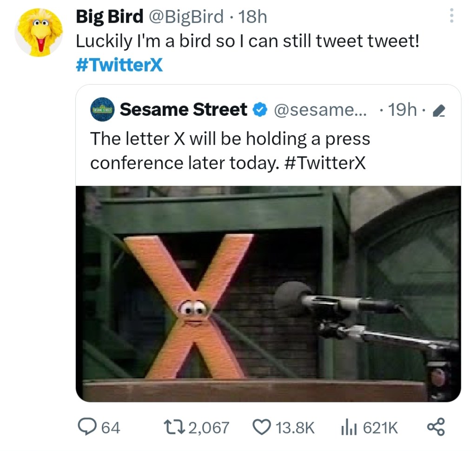Click the share icon
The width and height of the screenshot is (476, 451).
(x=436, y=427)
